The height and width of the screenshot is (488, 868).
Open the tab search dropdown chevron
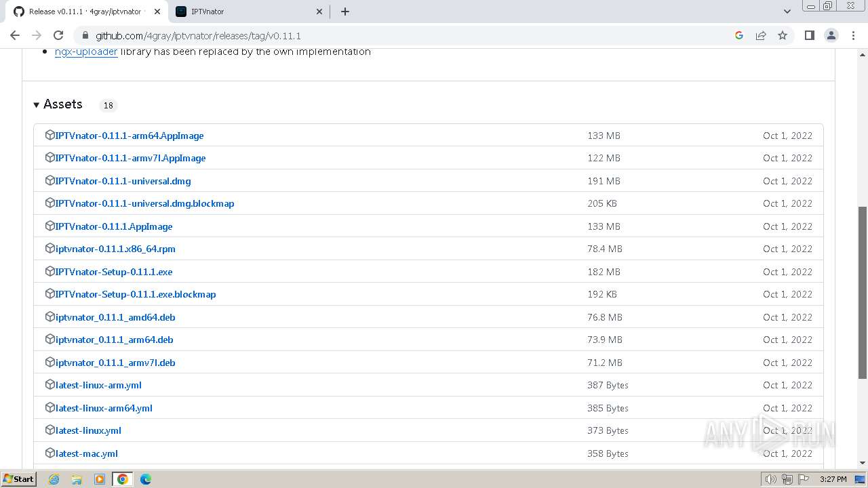(x=787, y=12)
